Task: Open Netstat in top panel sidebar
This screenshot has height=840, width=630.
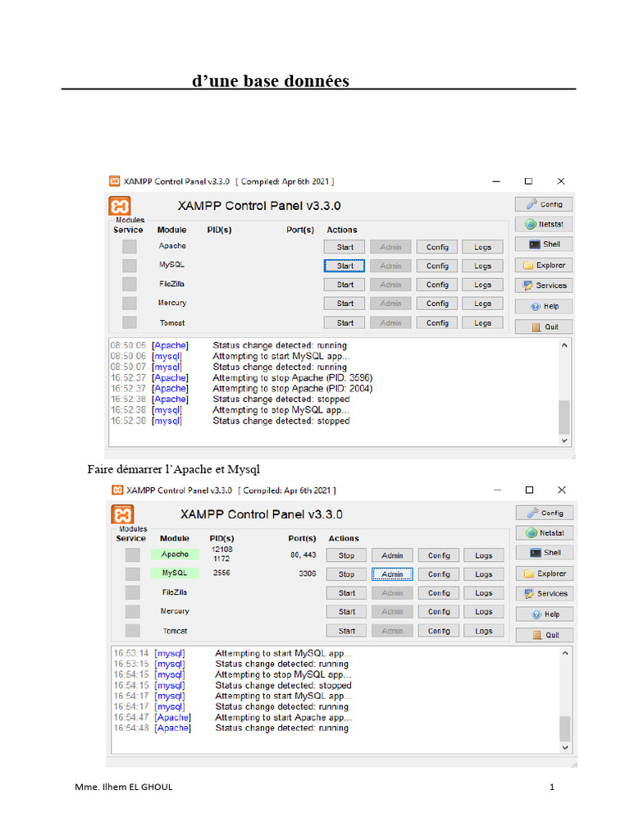Action: click(x=544, y=224)
